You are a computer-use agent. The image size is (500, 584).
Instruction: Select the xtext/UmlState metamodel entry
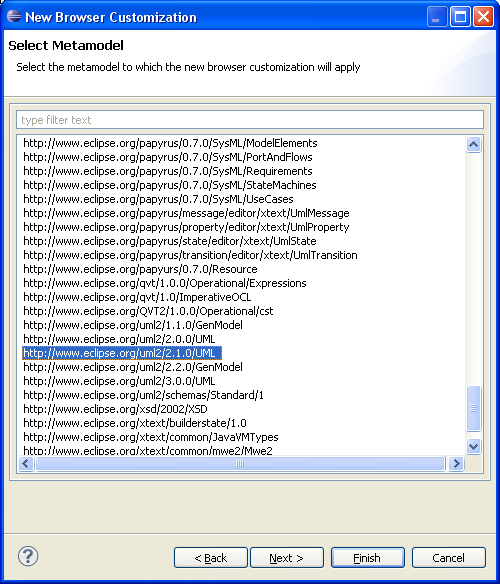pos(170,241)
